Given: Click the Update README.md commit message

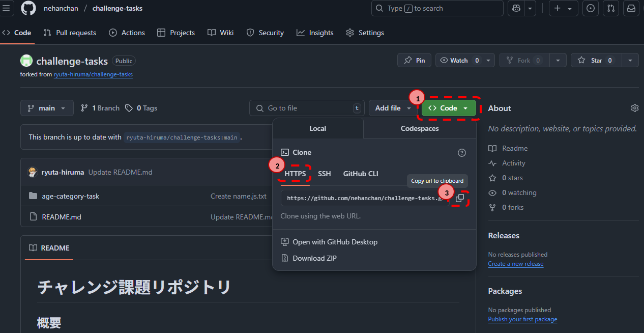Looking at the screenshot, I should coord(121,172).
